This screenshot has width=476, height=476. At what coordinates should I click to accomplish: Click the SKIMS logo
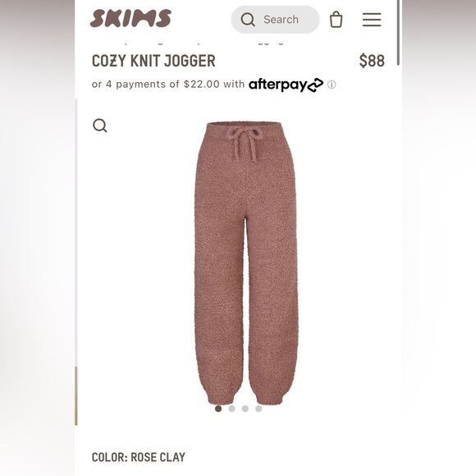pos(130,18)
